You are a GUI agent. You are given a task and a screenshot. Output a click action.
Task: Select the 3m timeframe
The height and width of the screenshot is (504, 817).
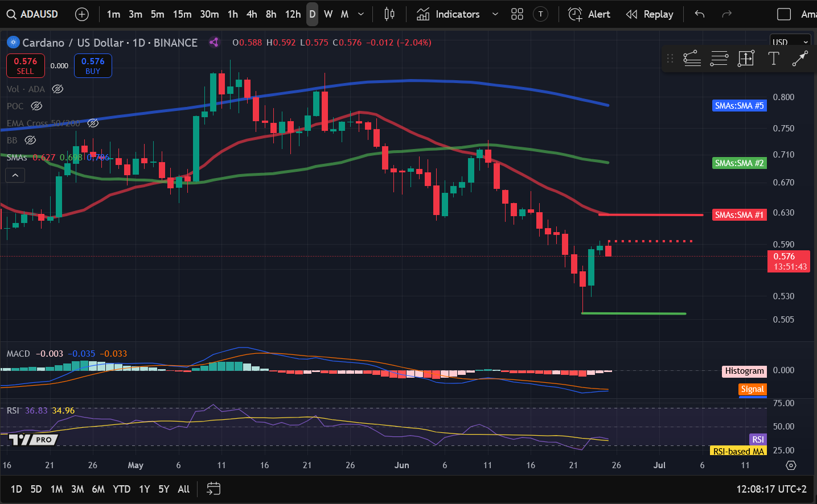coord(135,14)
